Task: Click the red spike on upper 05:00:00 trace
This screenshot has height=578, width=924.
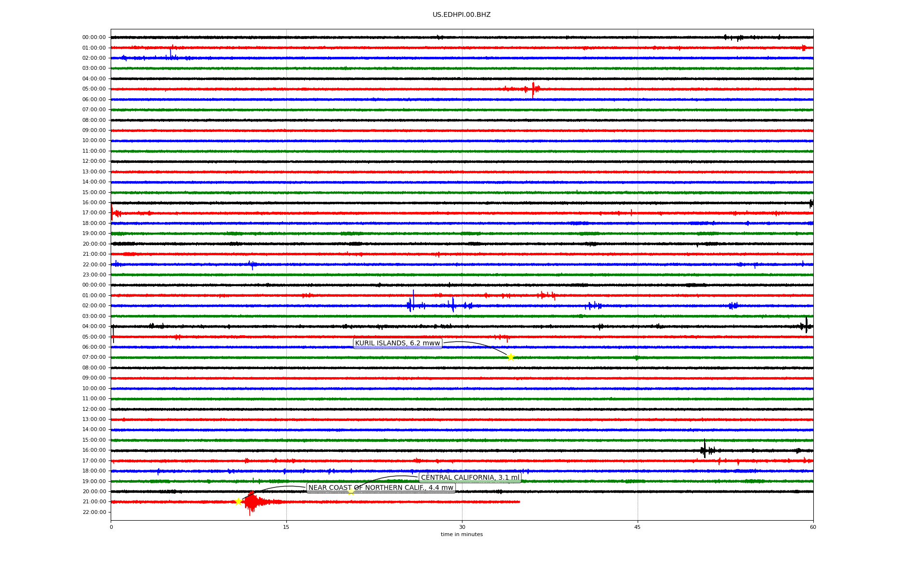Action: 533,89
